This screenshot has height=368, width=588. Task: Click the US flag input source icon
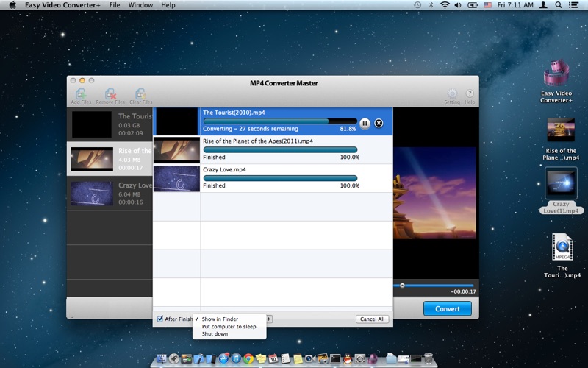click(x=487, y=5)
